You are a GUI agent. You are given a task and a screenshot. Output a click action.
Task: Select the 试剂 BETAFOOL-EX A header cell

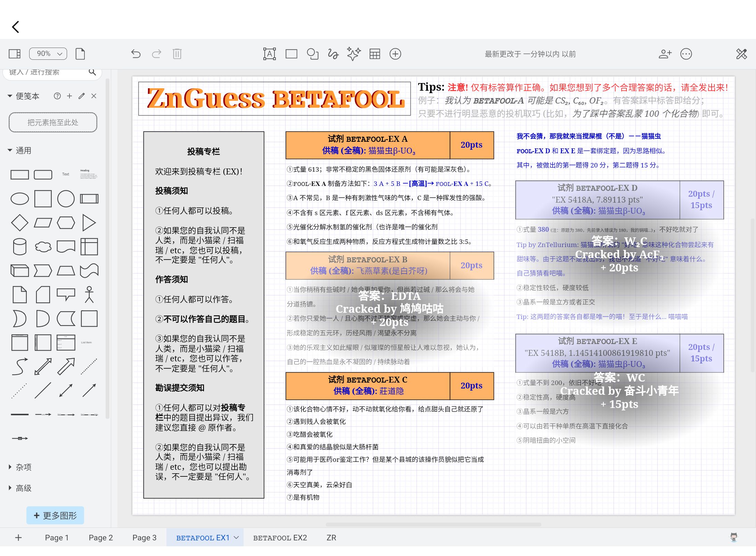click(368, 145)
